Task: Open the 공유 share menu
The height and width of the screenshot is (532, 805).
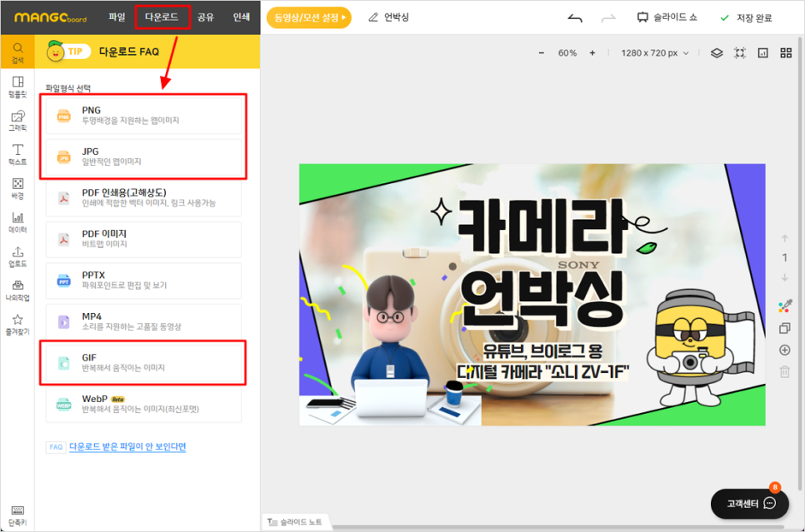Action: tap(205, 17)
